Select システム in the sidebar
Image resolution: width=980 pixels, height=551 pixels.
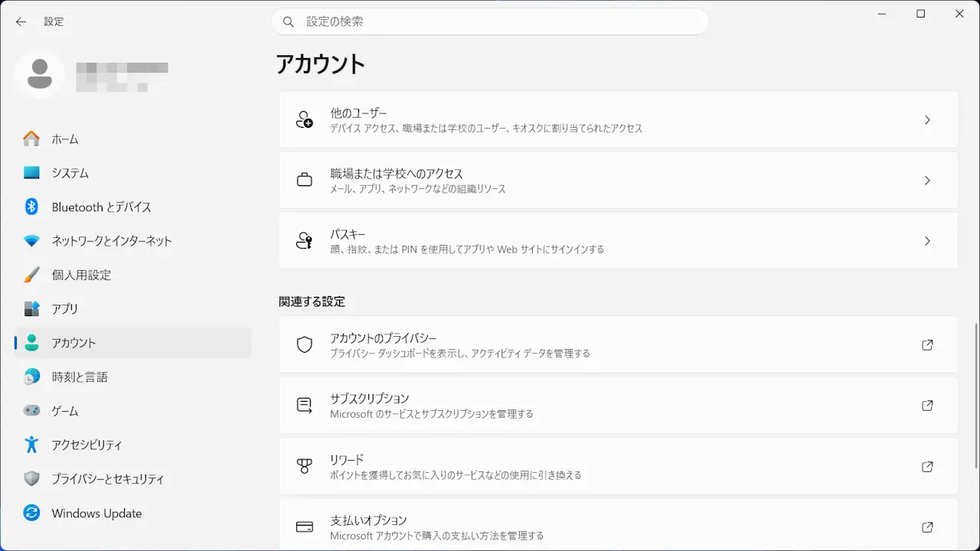coord(70,173)
